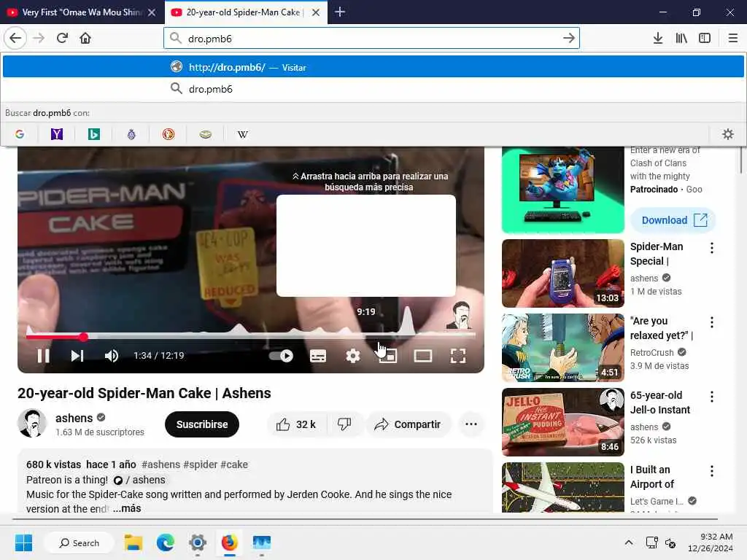Open video player settings gear

point(353,356)
